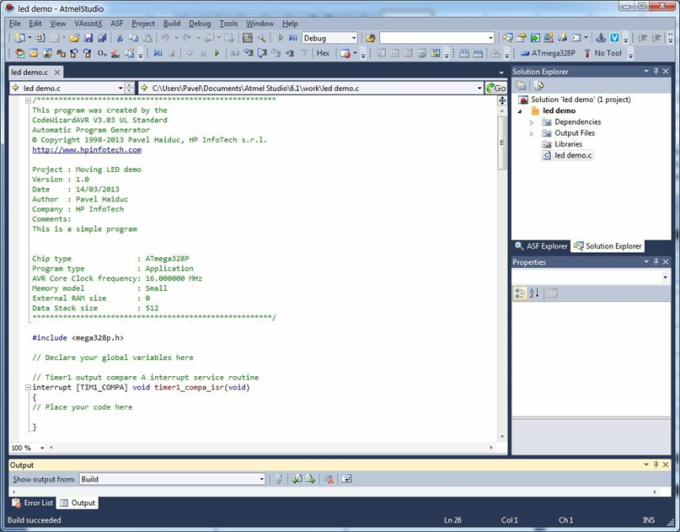The width and height of the screenshot is (680, 532).
Task: Cut the selection with the scissors icon
Action: [120, 38]
